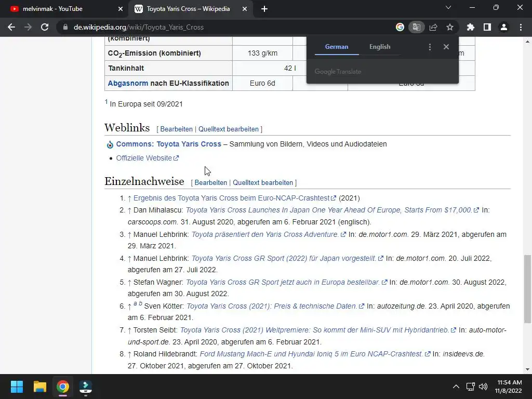Open network status in system tray
Image resolution: width=532 pixels, height=399 pixels.
pyautogui.click(x=471, y=387)
